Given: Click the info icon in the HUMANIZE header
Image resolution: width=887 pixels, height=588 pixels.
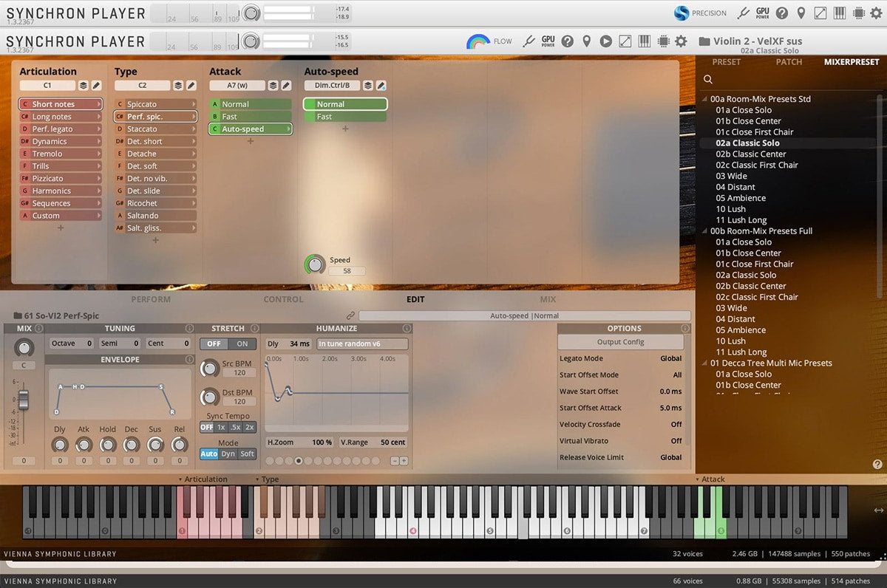Looking at the screenshot, I should point(407,329).
